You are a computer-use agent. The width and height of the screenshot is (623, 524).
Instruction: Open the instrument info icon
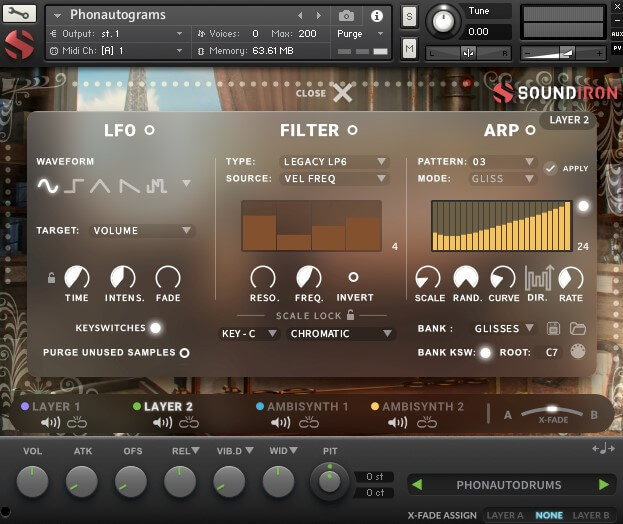click(x=377, y=16)
